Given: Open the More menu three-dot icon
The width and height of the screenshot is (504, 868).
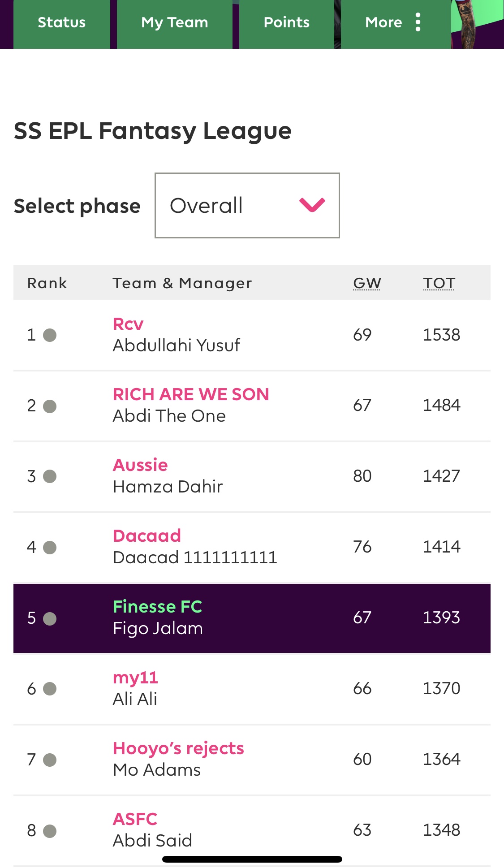Looking at the screenshot, I should pyautogui.click(x=418, y=22).
